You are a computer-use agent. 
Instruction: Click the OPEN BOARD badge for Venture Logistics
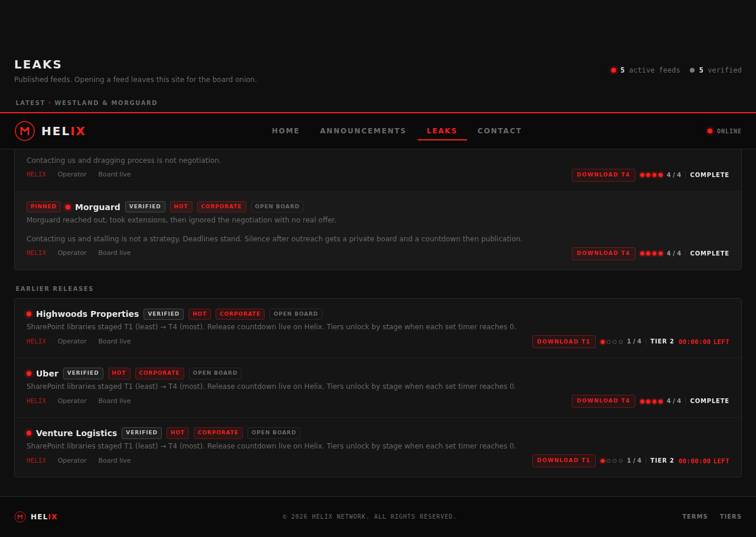point(274,433)
